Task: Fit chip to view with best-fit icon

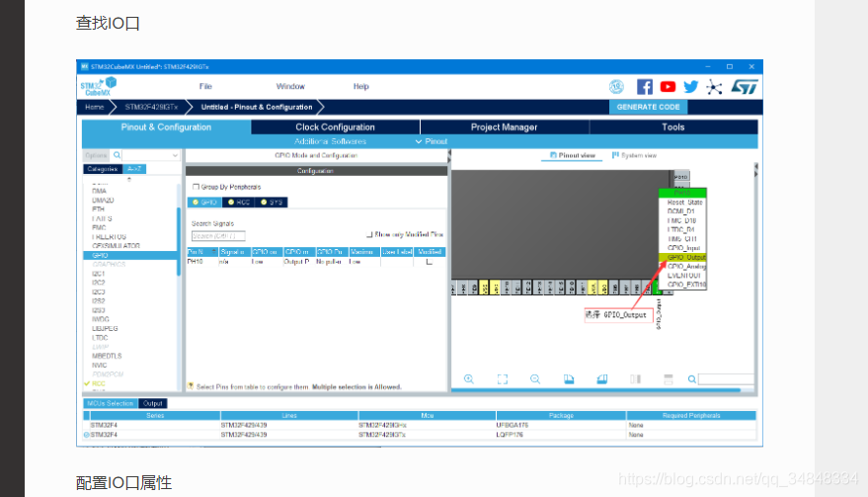Action: pyautogui.click(x=502, y=379)
